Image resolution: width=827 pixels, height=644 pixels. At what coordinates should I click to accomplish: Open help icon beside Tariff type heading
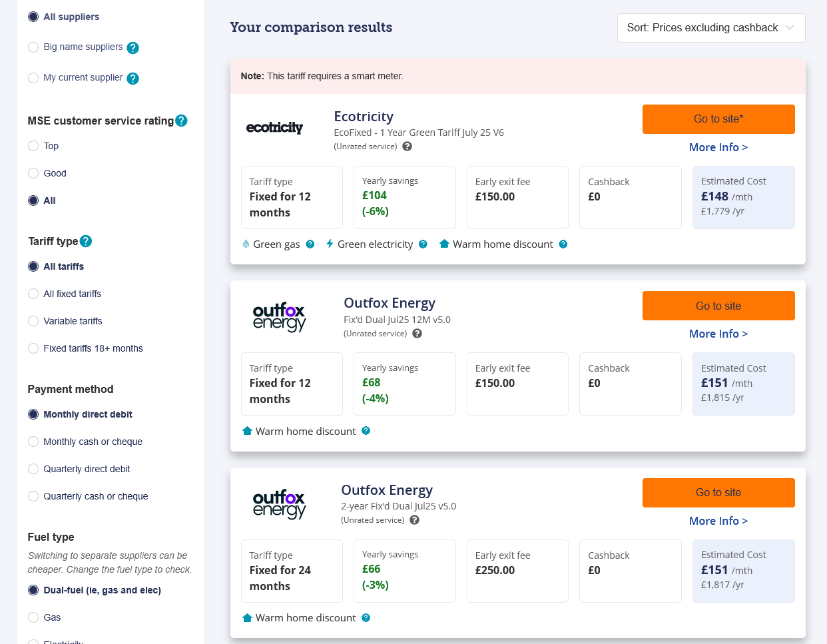[x=86, y=241]
